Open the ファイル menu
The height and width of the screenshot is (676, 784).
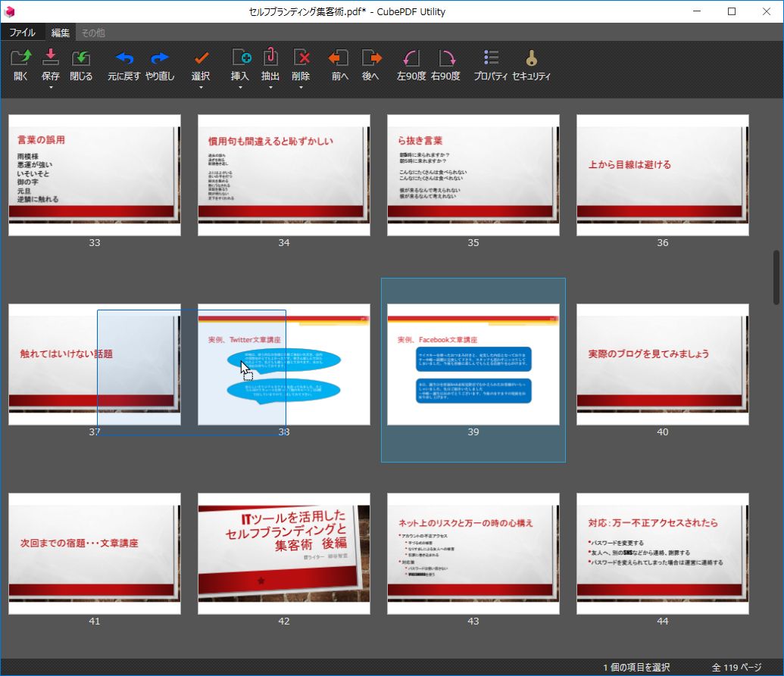22,33
